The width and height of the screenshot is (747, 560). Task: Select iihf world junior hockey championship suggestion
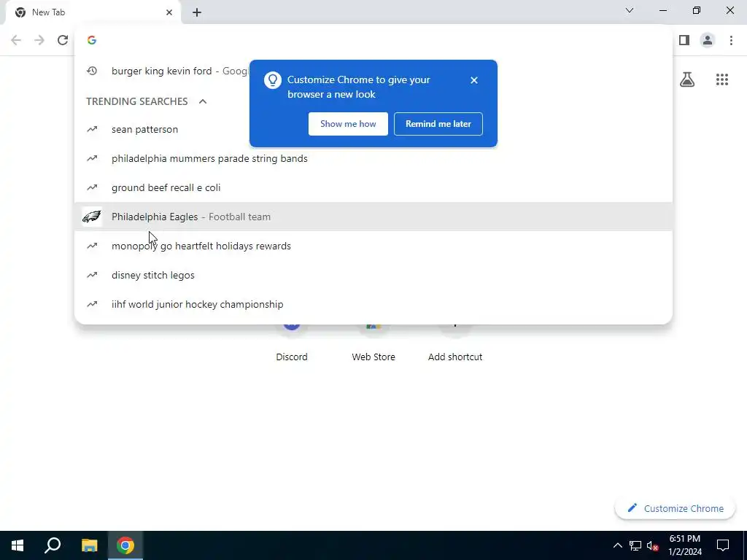point(373,304)
